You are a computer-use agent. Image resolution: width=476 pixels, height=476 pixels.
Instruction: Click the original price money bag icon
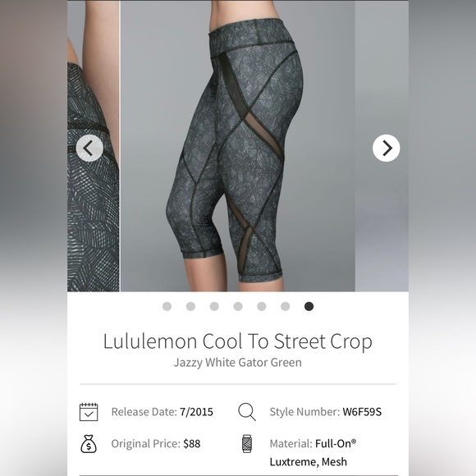point(89,443)
